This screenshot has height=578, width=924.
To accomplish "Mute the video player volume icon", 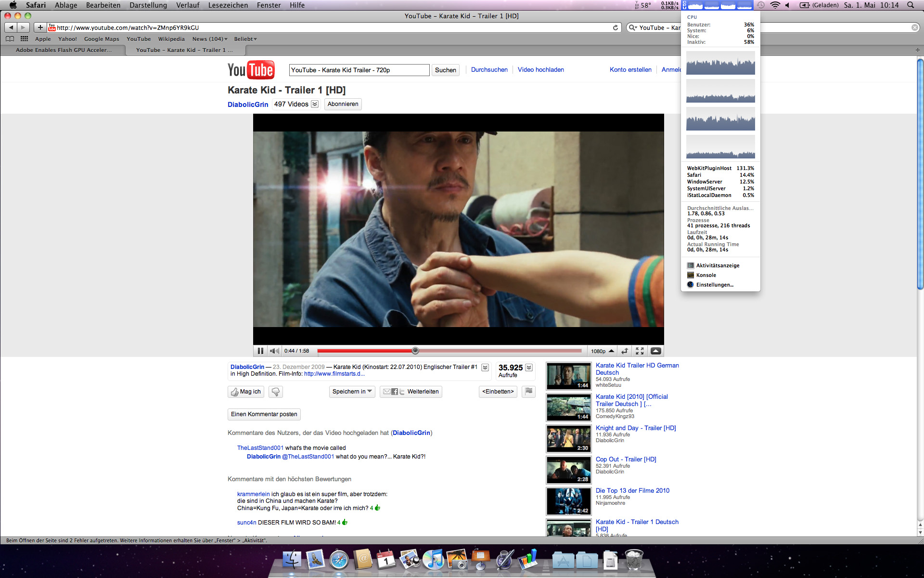I will (275, 351).
